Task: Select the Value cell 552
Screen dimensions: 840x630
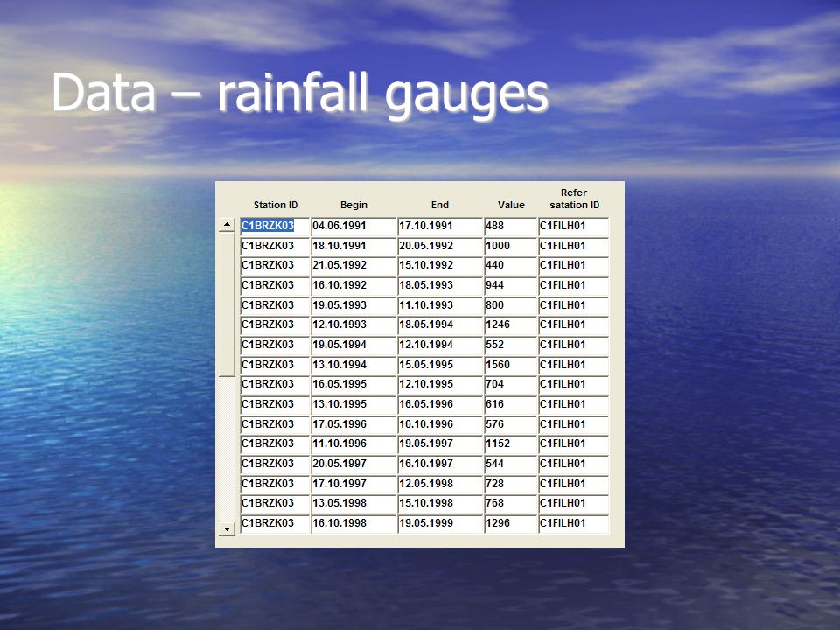Action: (510, 345)
